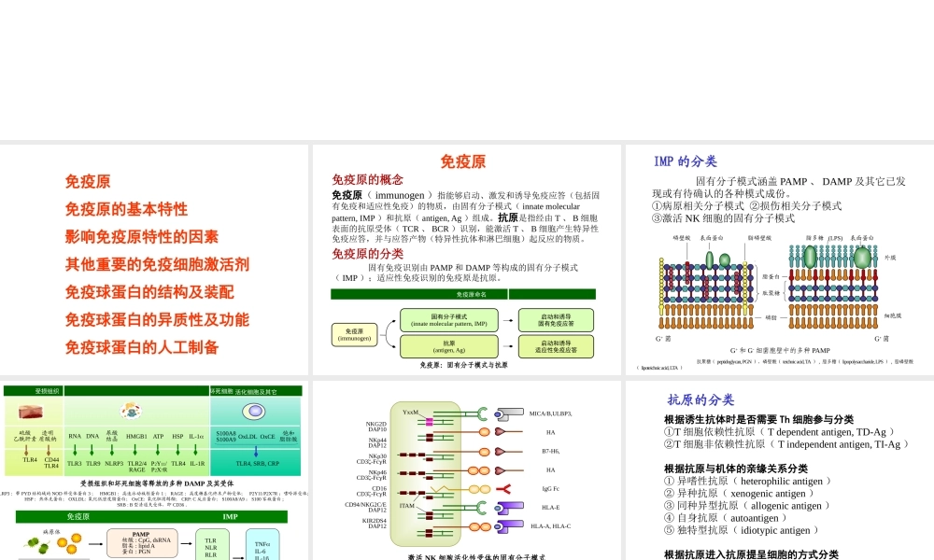Screen dimensions: 934x560
Task: Click the IMP 的分类 slide title
Action: coord(686,161)
